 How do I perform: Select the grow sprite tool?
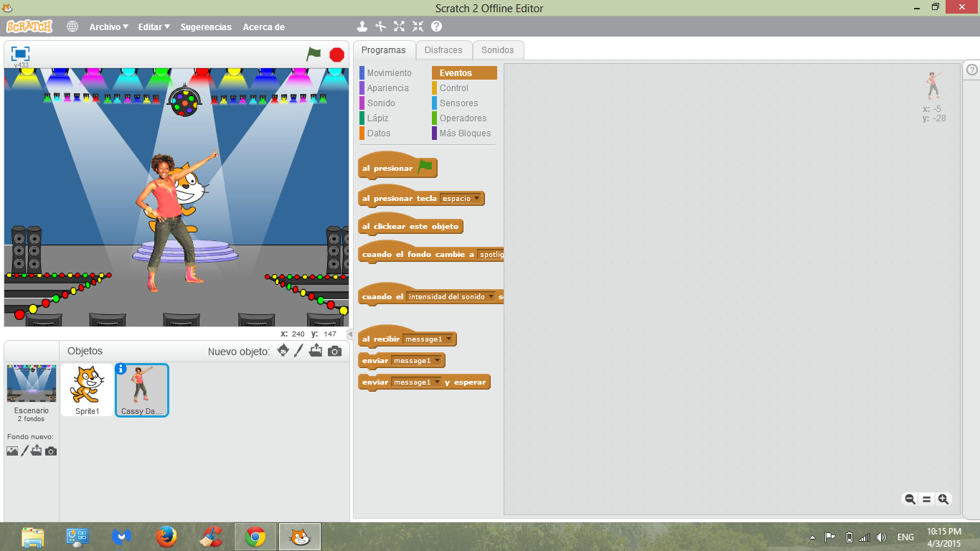399,27
